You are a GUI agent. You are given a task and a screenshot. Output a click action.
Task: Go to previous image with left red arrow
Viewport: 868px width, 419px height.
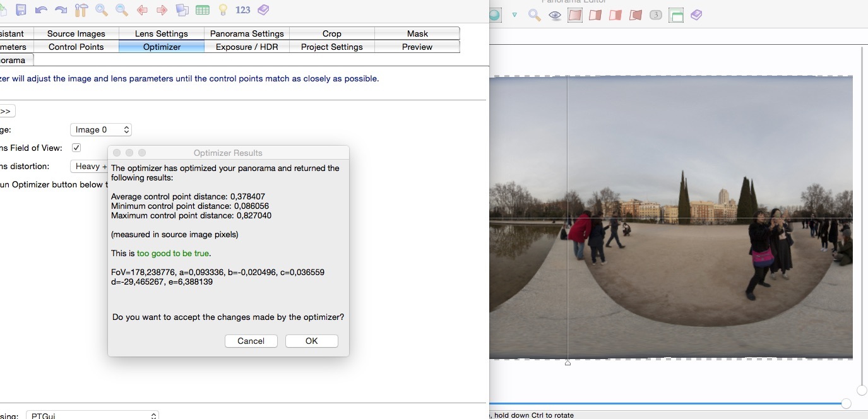(142, 9)
